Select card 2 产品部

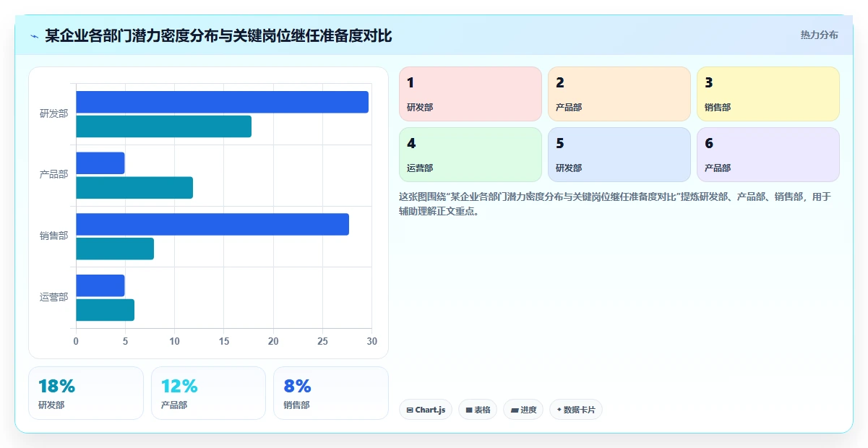(x=619, y=94)
